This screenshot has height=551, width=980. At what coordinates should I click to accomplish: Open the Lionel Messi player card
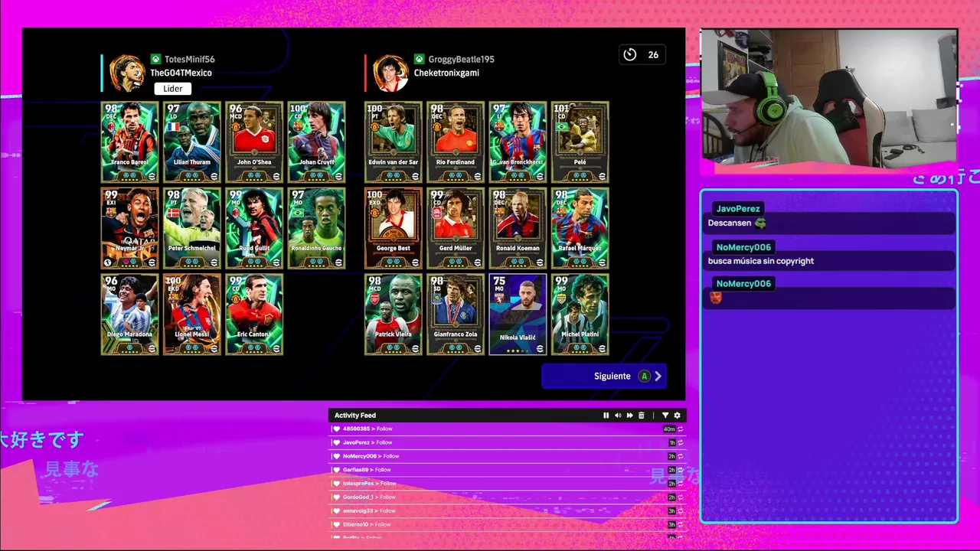click(x=192, y=314)
